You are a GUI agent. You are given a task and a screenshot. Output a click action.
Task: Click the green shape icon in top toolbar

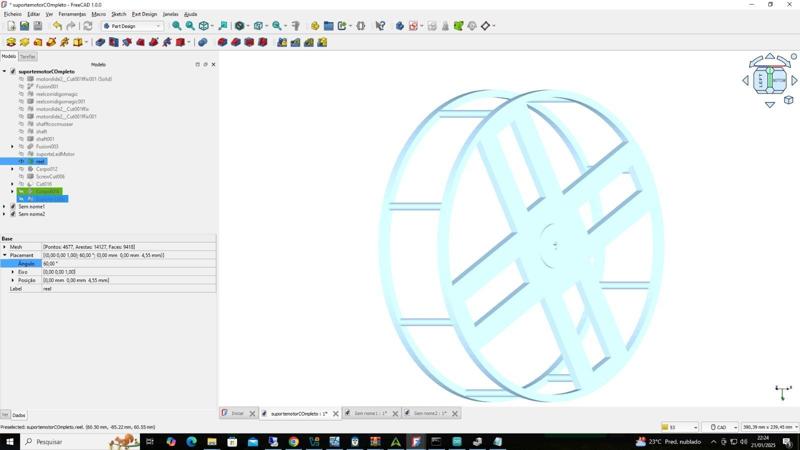(x=458, y=26)
